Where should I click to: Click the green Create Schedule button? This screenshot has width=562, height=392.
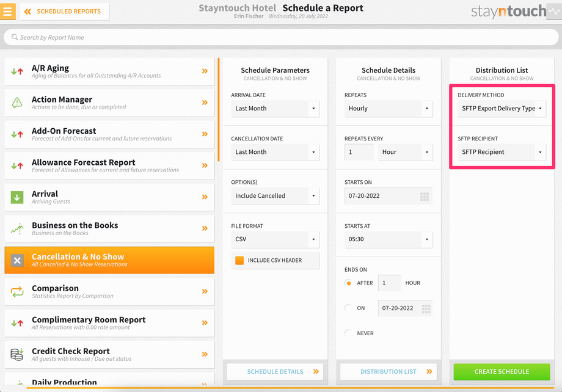502,372
